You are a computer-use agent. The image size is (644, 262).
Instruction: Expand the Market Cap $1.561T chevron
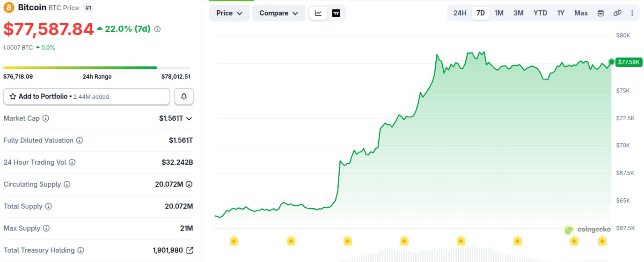coord(189,118)
